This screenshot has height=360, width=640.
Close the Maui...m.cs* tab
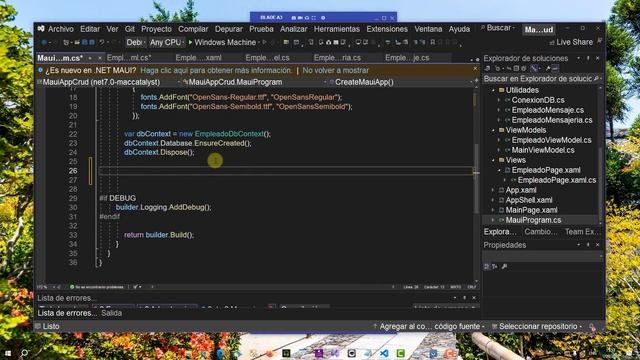coord(100,58)
